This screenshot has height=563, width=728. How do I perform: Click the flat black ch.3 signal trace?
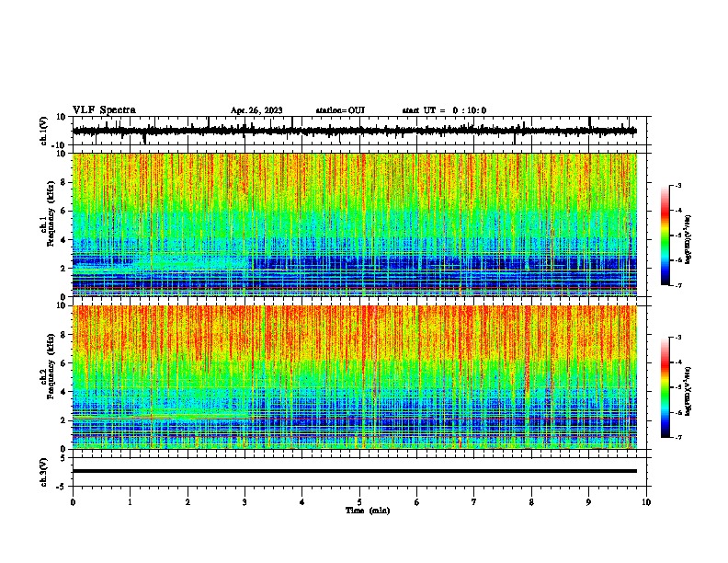[x=354, y=471]
